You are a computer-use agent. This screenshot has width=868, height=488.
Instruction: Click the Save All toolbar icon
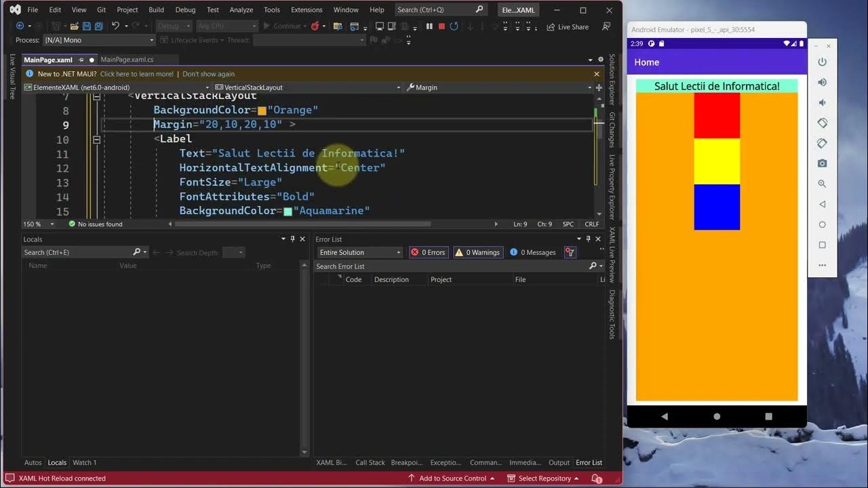98,26
